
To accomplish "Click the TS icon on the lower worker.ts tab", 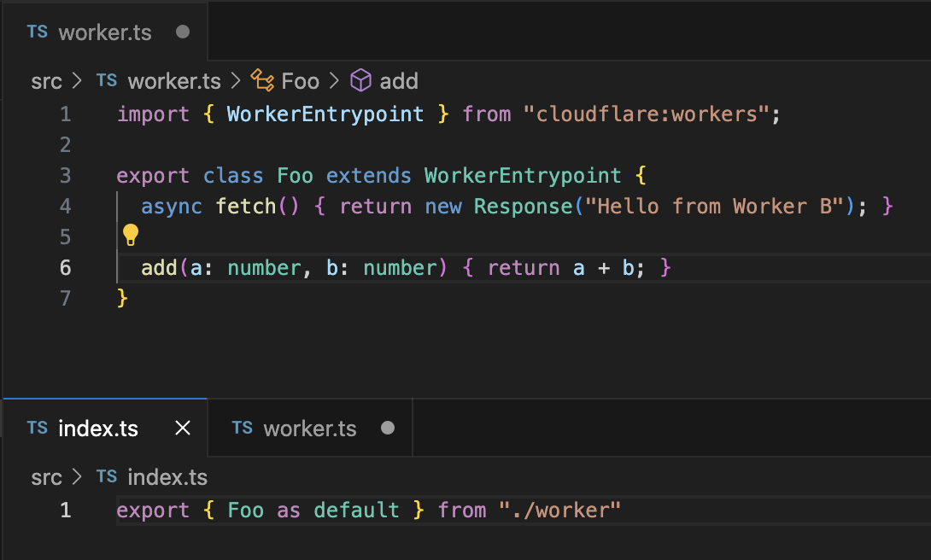I will [243, 428].
